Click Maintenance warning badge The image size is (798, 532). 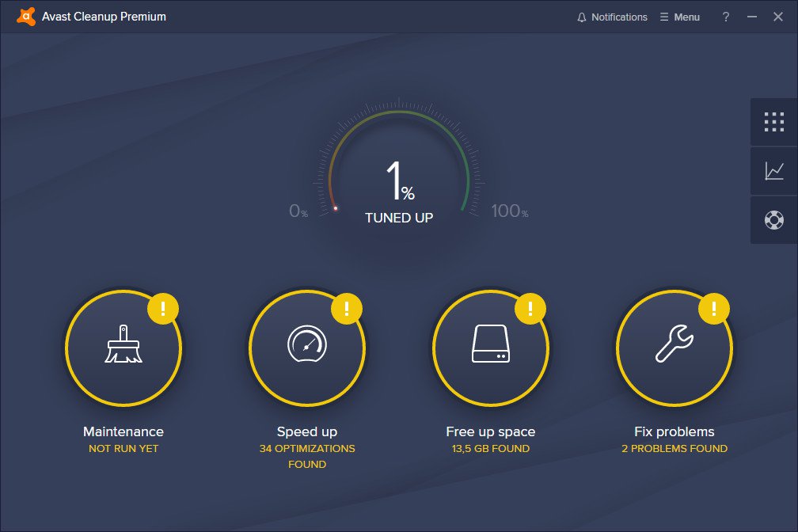pyautogui.click(x=163, y=309)
